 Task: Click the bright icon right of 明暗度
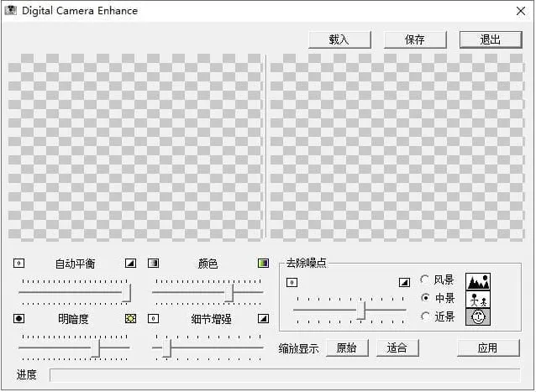click(x=130, y=319)
